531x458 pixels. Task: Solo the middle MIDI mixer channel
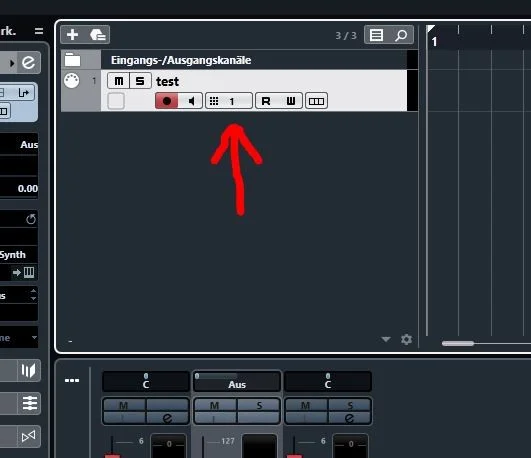[259, 405]
